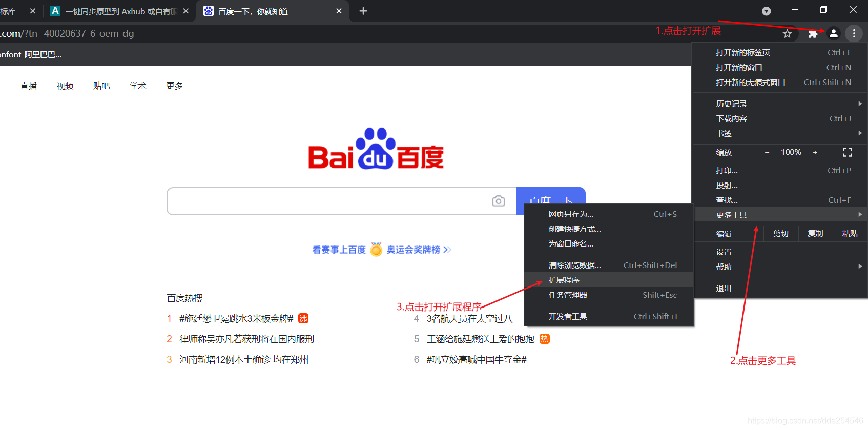This screenshot has height=430, width=868.
Task: Expand the 更多工具 submenu
Action: (x=779, y=215)
